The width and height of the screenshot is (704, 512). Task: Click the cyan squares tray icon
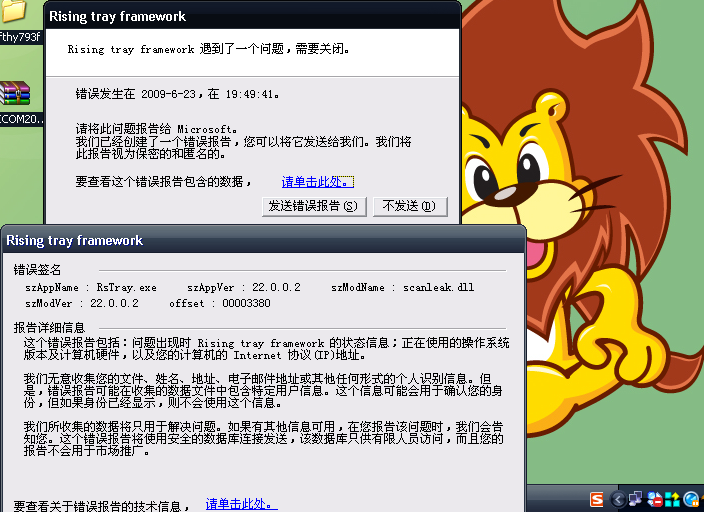pos(672,499)
